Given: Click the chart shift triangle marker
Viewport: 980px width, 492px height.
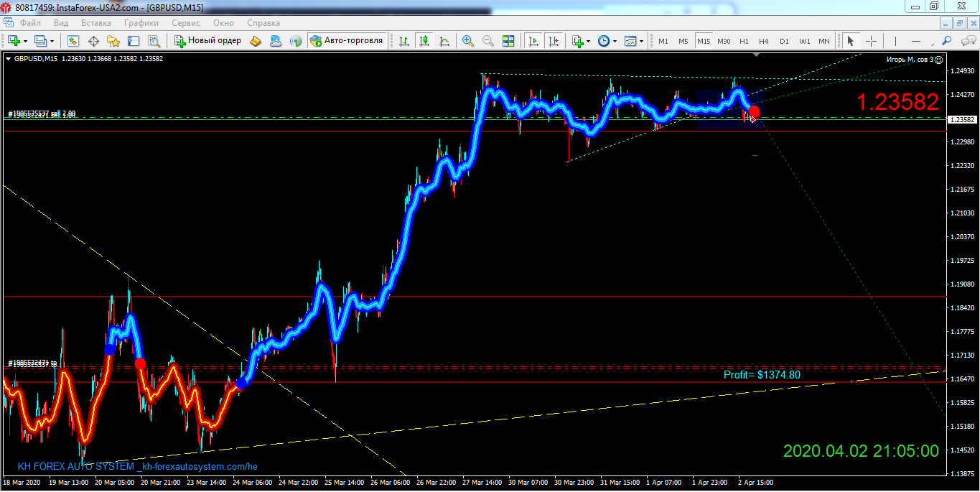Looking at the screenshot, I should [756, 55].
